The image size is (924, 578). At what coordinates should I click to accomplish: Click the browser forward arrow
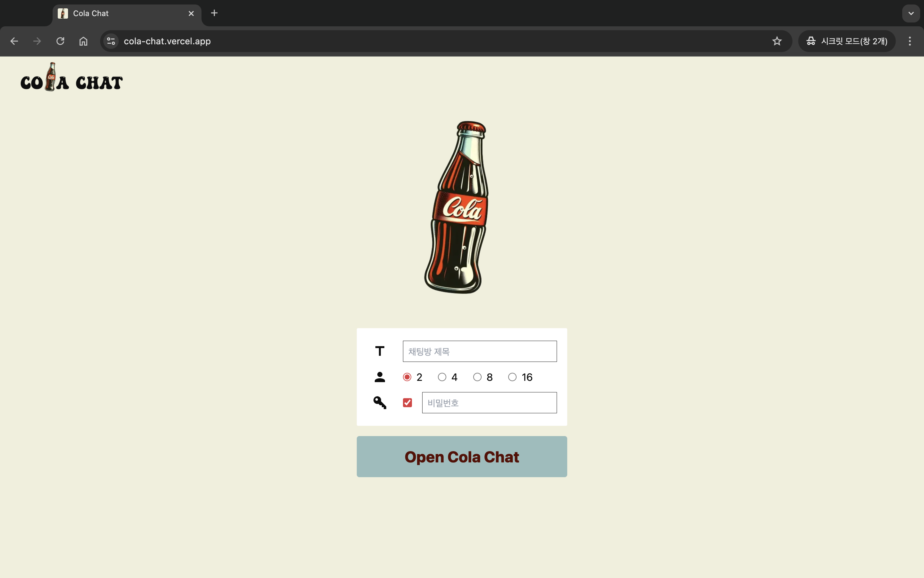pos(37,41)
